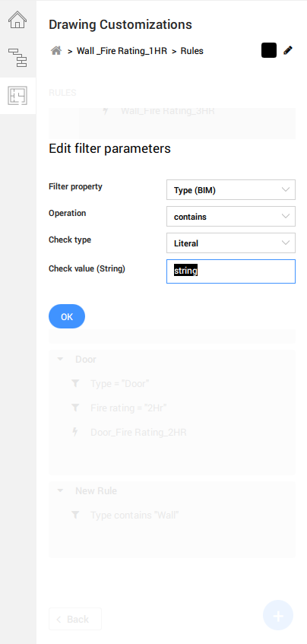Image resolution: width=307 pixels, height=644 pixels.
Task: Click the filter icon beside Fire rating
Action: pos(75,408)
